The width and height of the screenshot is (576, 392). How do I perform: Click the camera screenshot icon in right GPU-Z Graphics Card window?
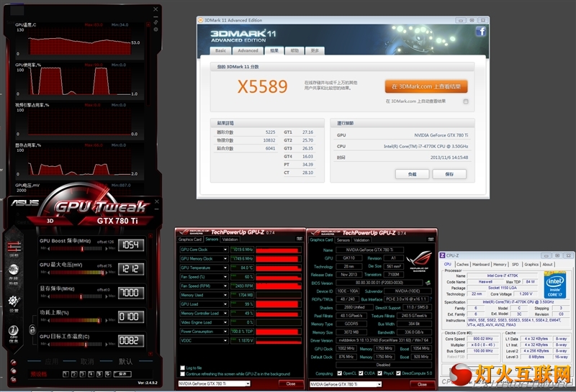[x=431, y=240]
